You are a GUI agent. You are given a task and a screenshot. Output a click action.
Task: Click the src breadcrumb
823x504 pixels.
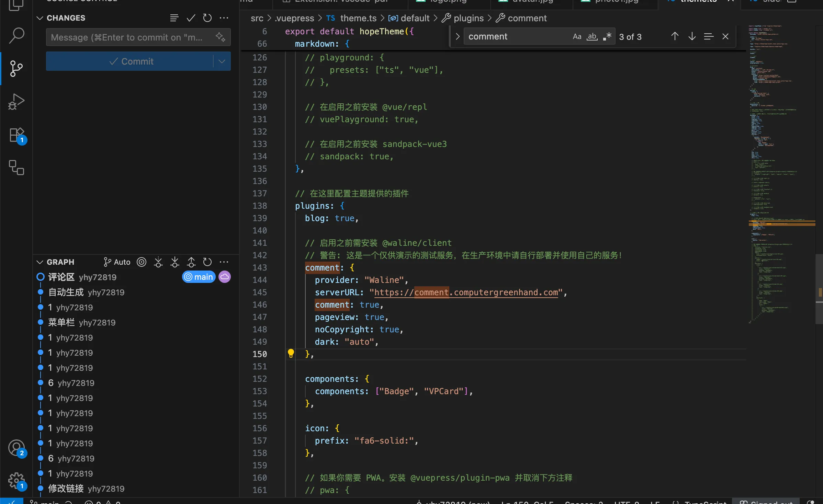tap(257, 18)
